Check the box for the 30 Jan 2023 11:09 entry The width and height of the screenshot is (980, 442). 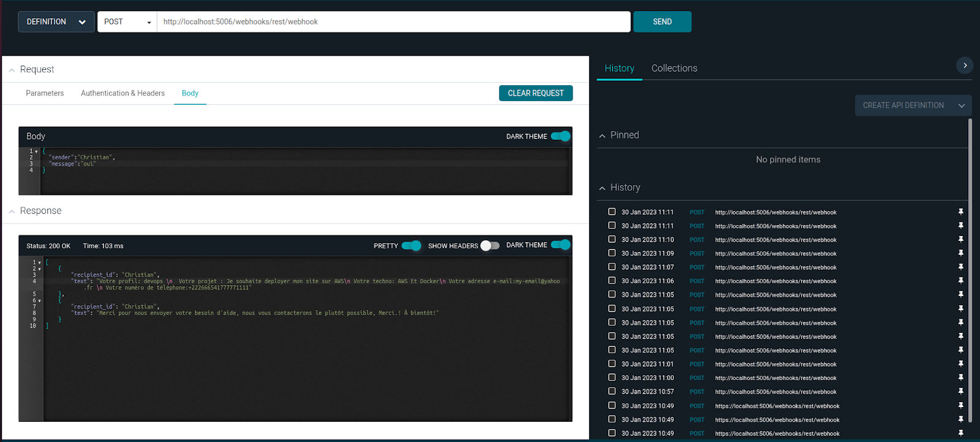point(612,253)
